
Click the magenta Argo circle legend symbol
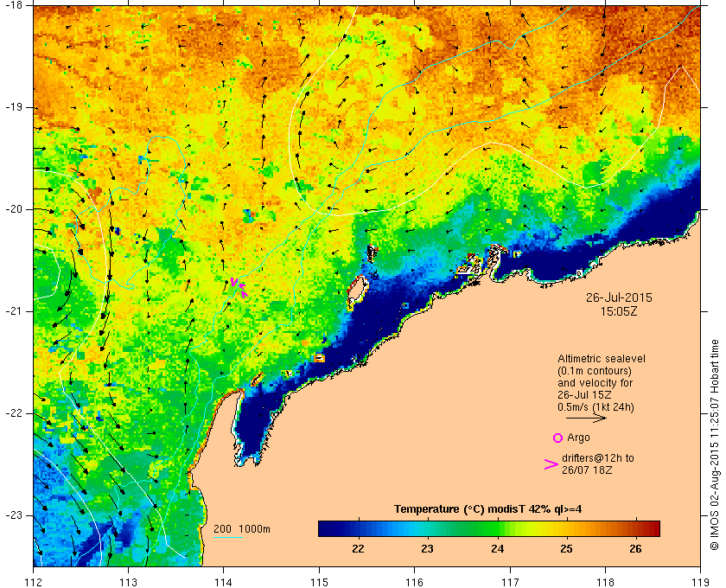click(558, 438)
